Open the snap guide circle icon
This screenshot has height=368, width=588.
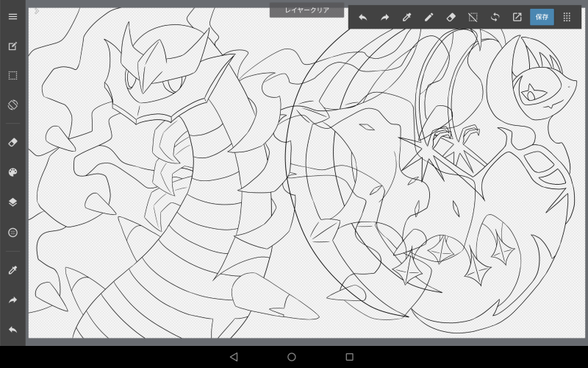point(12,233)
